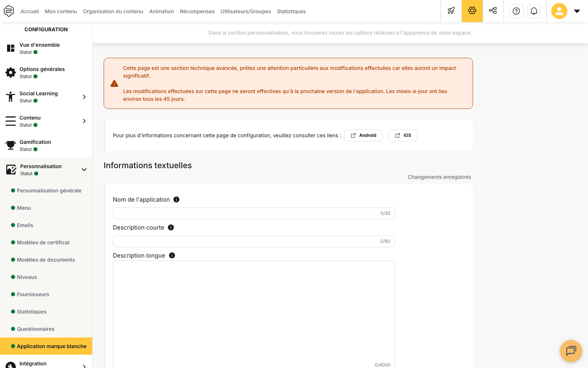The width and height of the screenshot is (588, 368).
Task: Click the Personnalisation image-edit icon
Action: (x=11, y=170)
